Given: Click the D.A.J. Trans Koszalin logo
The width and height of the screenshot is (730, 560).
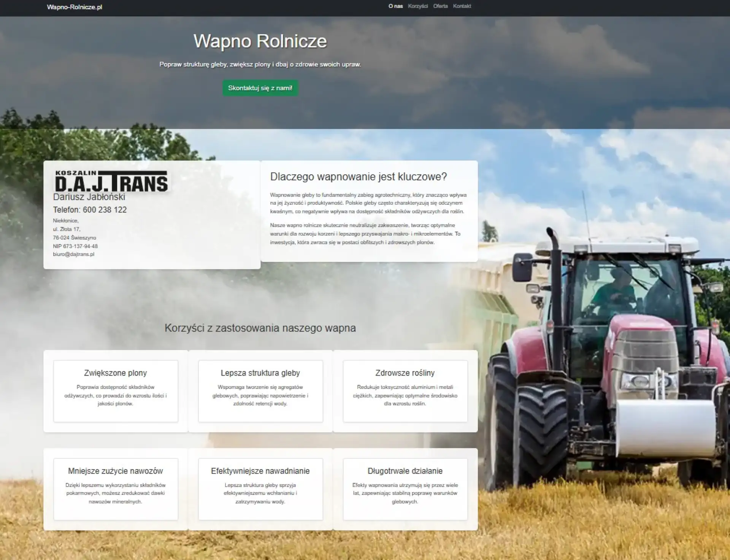Looking at the screenshot, I should 111,181.
